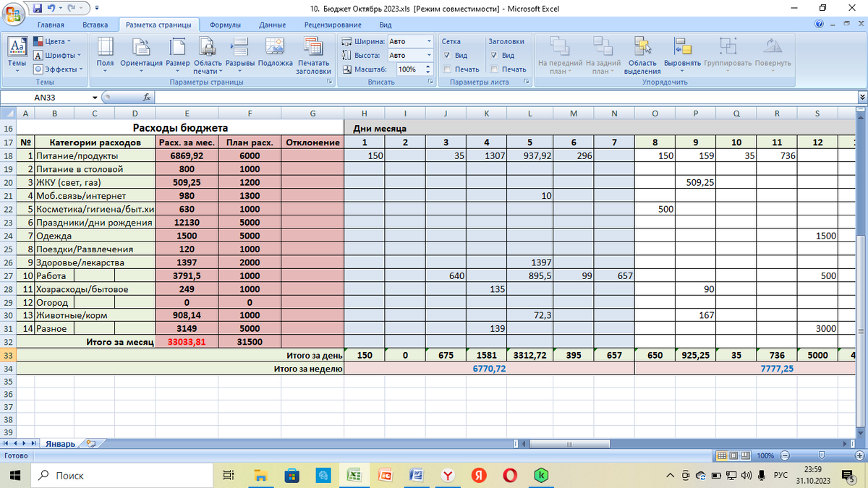Open Excel from the Windows taskbar
868x488 pixels.
click(354, 475)
